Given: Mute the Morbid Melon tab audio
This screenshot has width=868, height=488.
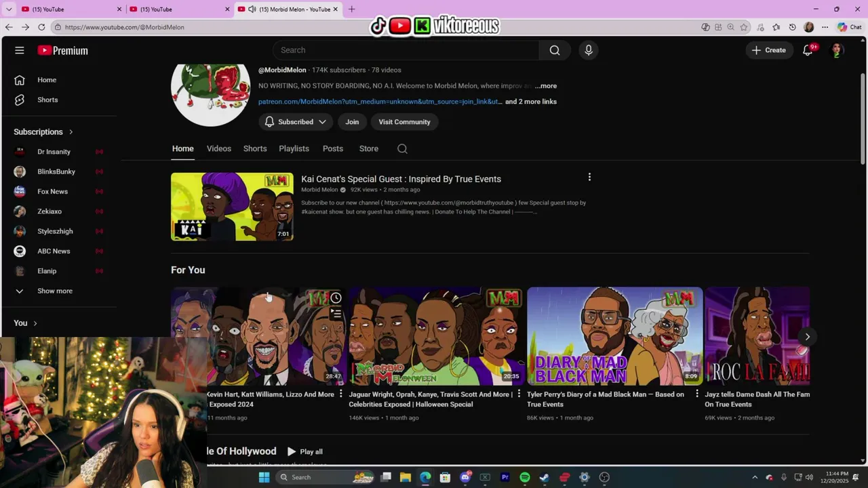Looking at the screenshot, I should [252, 9].
